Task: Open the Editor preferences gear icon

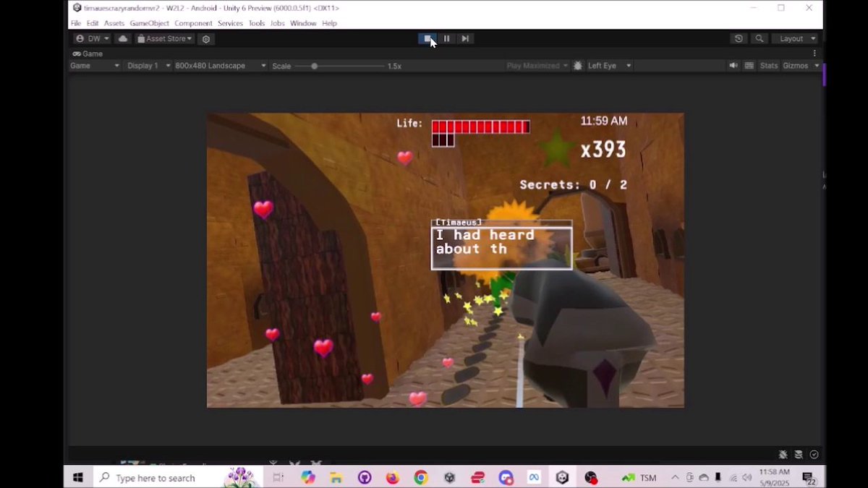Action: pos(206,38)
